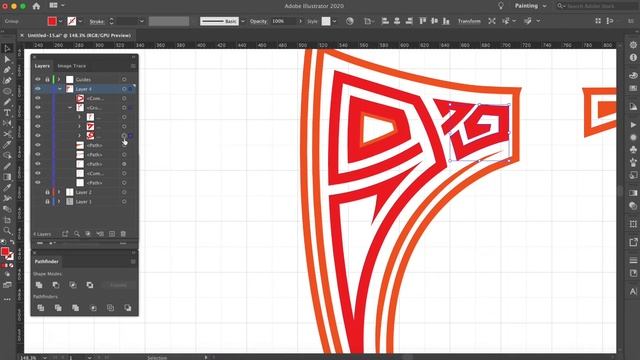Open Recolor Artwork wheel icon
This screenshot has height=360, width=640.
coord(350,21)
